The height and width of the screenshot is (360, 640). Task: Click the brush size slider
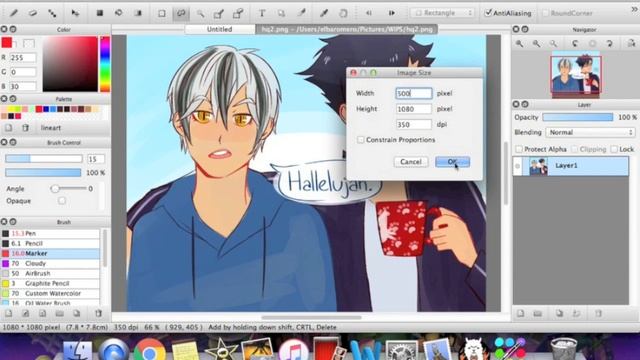tap(44, 159)
